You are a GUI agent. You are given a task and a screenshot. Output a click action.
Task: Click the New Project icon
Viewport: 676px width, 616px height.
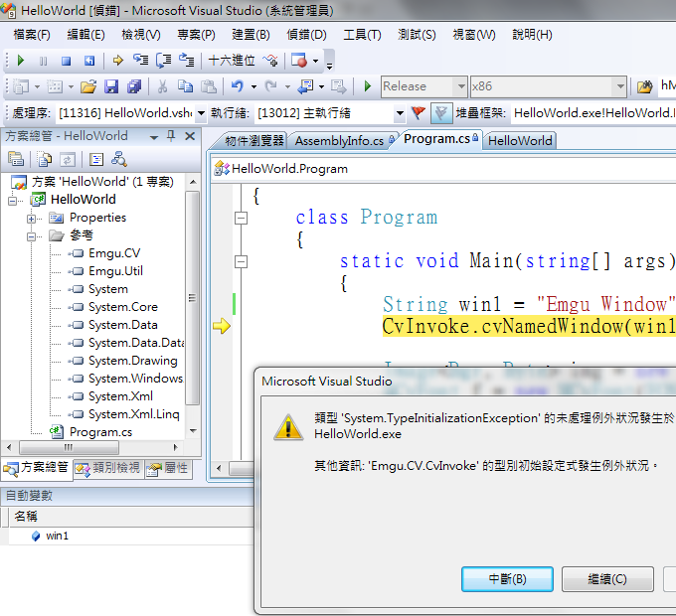(x=20, y=86)
